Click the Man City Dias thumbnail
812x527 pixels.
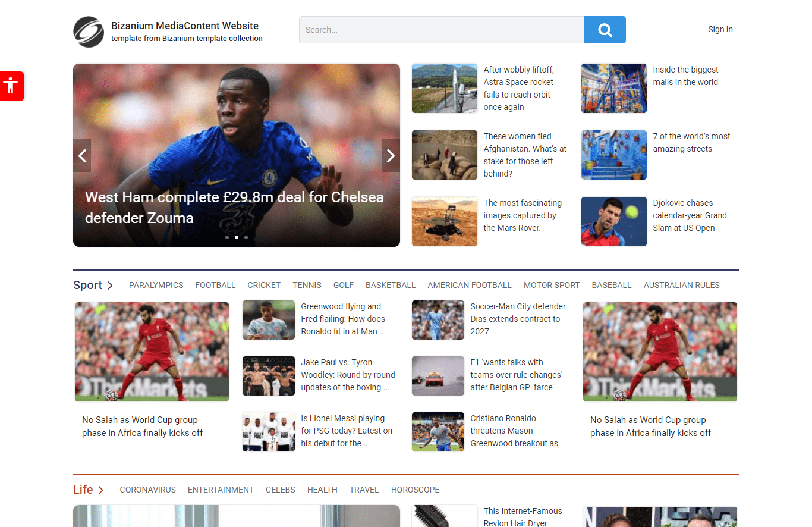tap(438, 320)
